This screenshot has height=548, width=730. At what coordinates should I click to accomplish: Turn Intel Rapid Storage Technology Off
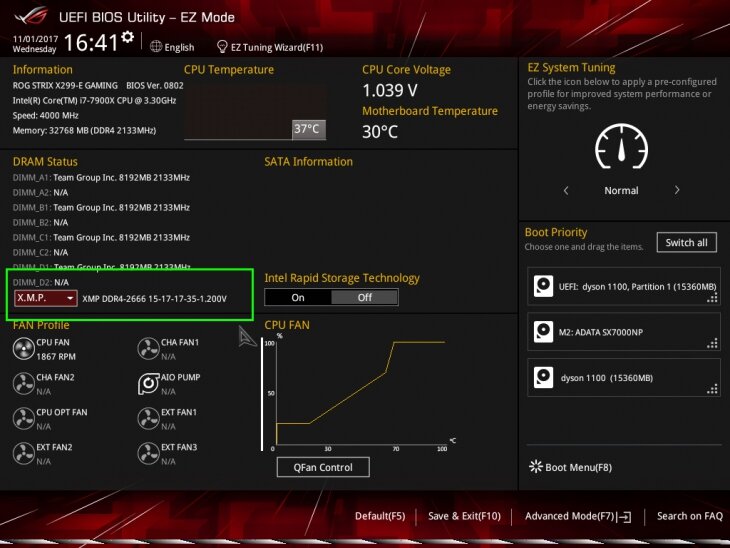pos(365,298)
